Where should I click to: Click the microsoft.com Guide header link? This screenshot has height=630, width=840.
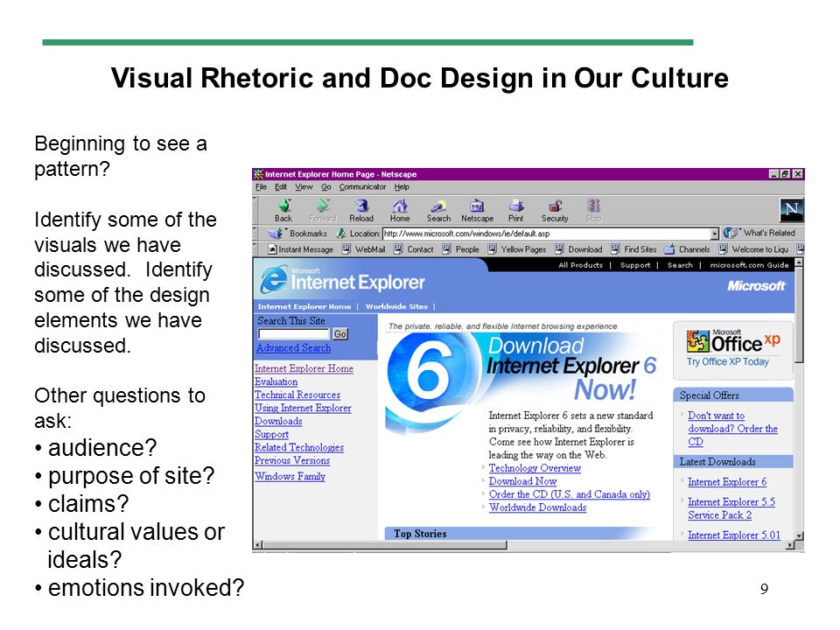coord(749,265)
